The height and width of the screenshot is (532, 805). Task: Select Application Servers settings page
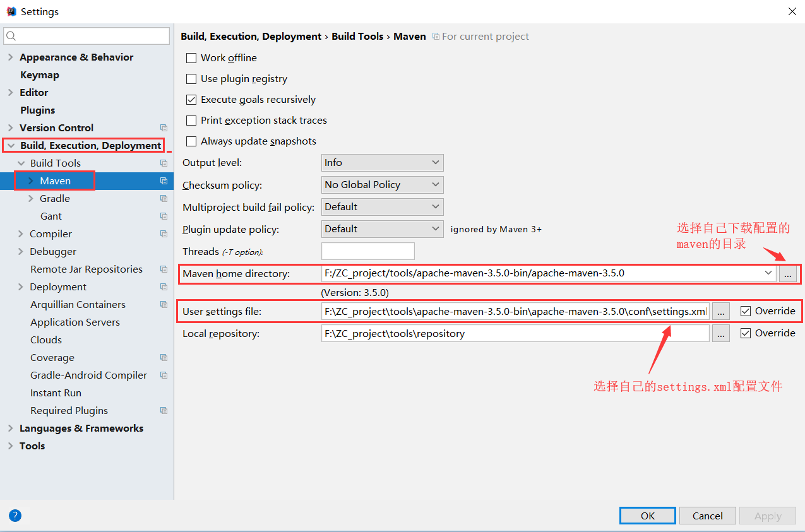(75, 322)
